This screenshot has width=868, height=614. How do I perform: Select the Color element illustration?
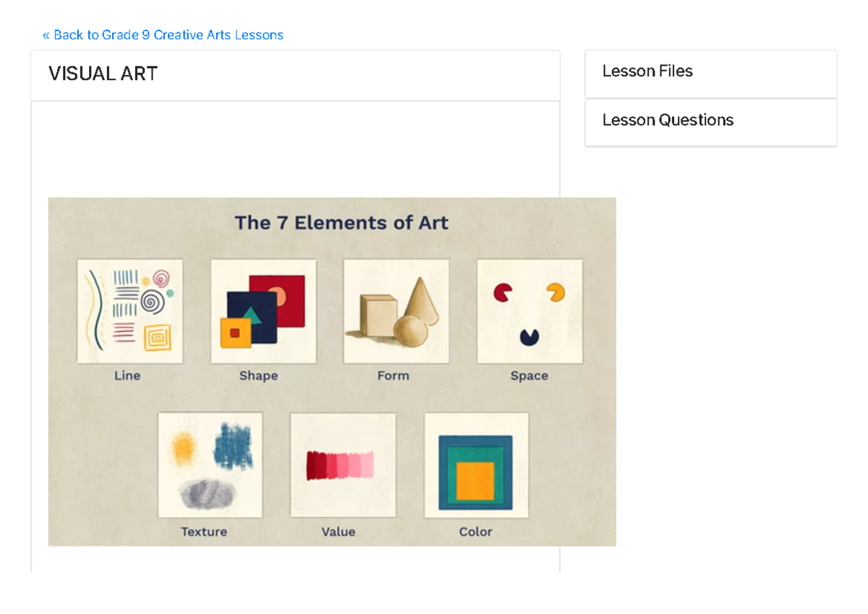click(475, 464)
